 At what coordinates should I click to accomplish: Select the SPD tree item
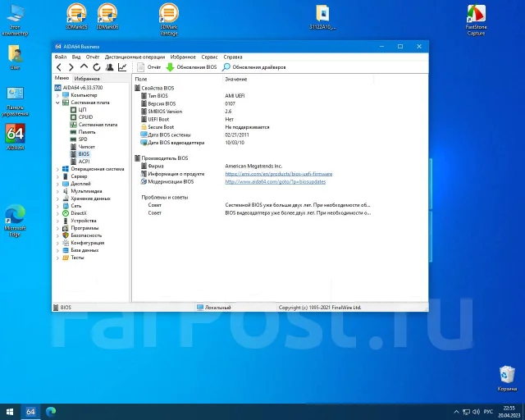tap(83, 139)
